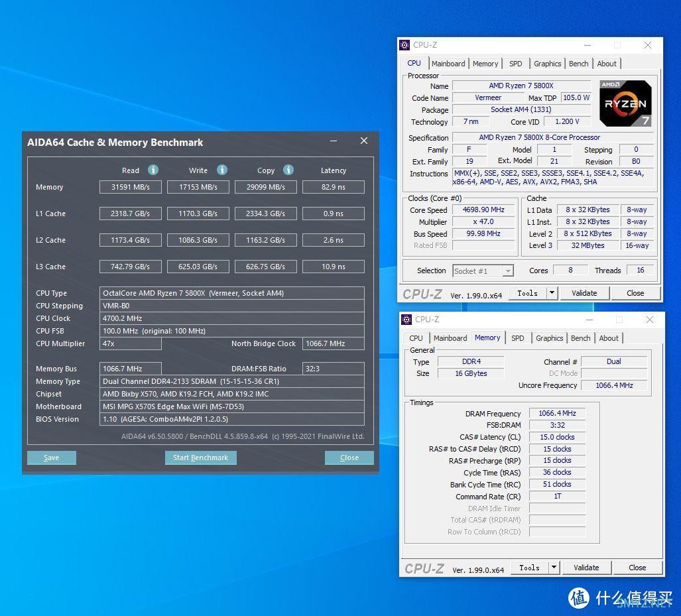This screenshot has height=616, width=681.
Task: Click the Ryzen 7 processor logo
Action: 625,103
